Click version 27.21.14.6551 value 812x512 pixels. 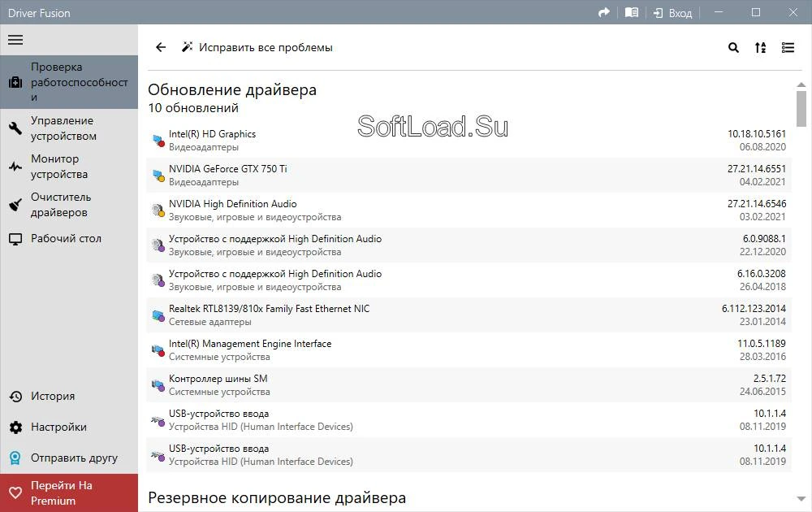757,169
